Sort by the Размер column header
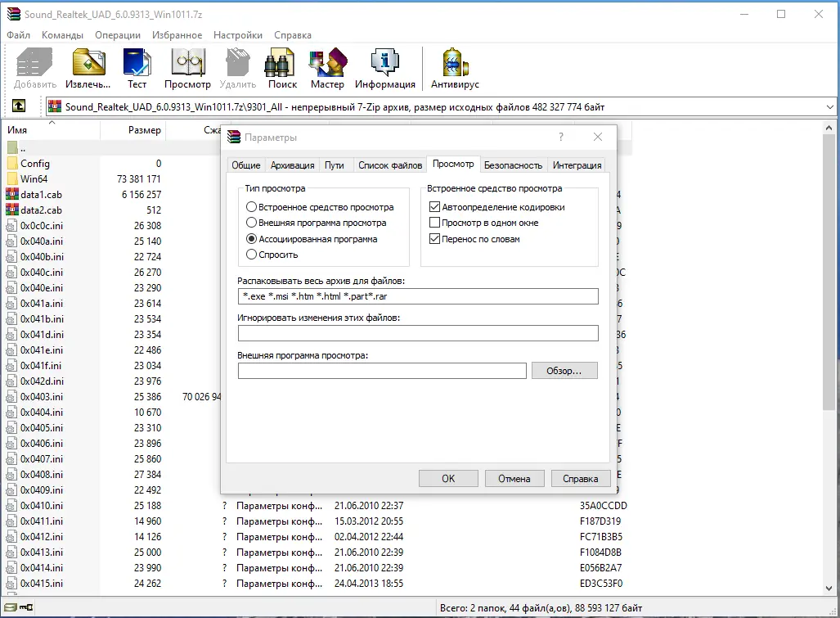 pyautogui.click(x=145, y=130)
